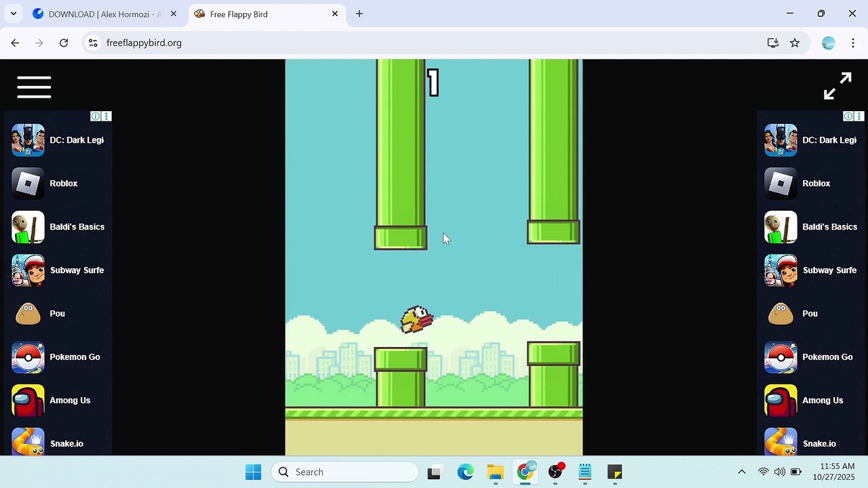The image size is (868, 488).
Task: Open Subway Surfers icon in left sidebar
Action: click(28, 270)
